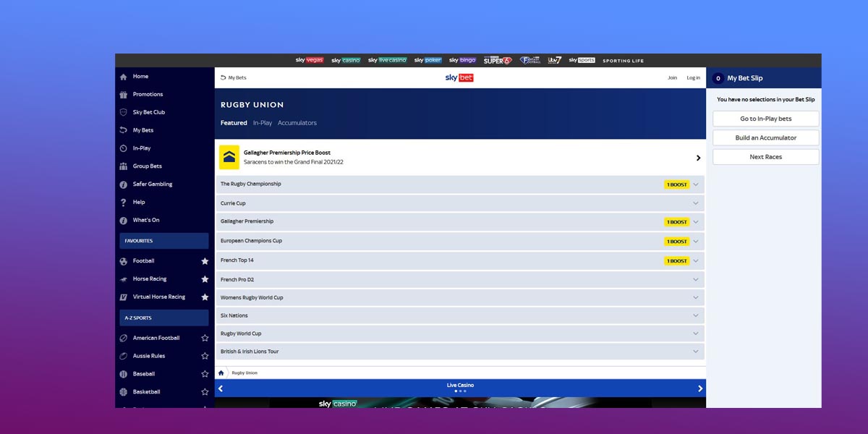This screenshot has width=868, height=434.
Task: Click the sidebar My Bets arrows icon
Action: pyautogui.click(x=124, y=130)
